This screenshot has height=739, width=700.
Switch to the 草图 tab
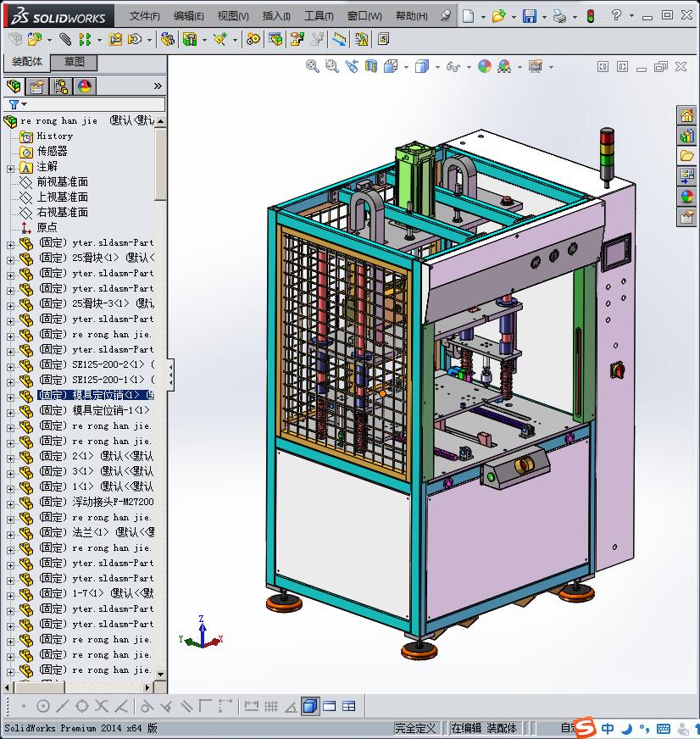point(74,62)
